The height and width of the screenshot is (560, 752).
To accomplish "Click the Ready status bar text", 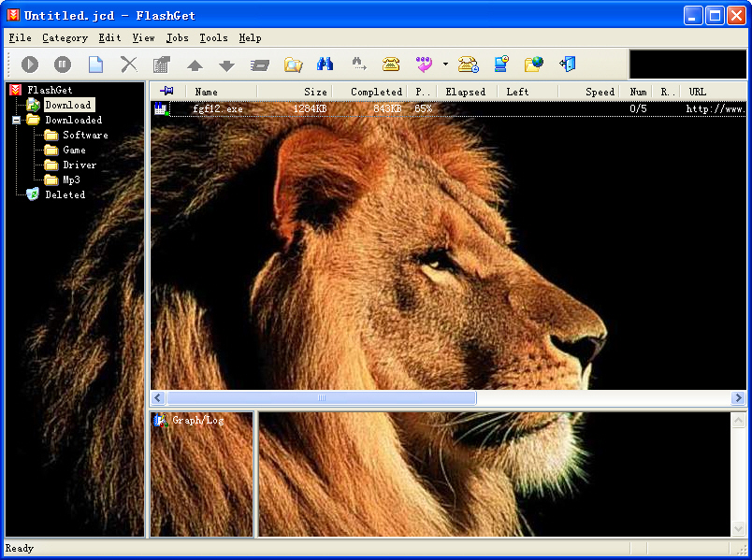I will (x=20, y=548).
